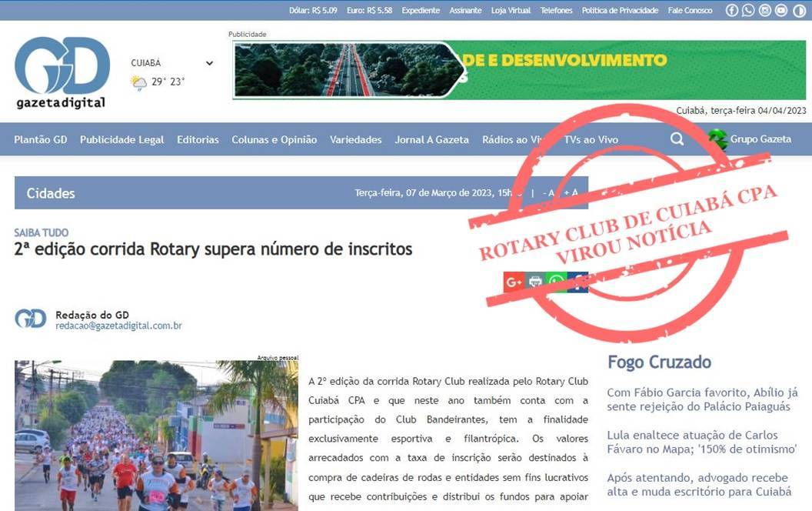The height and width of the screenshot is (511, 812).
Task: Click the green Desenvolvimento ad banner
Action: pos(519,70)
